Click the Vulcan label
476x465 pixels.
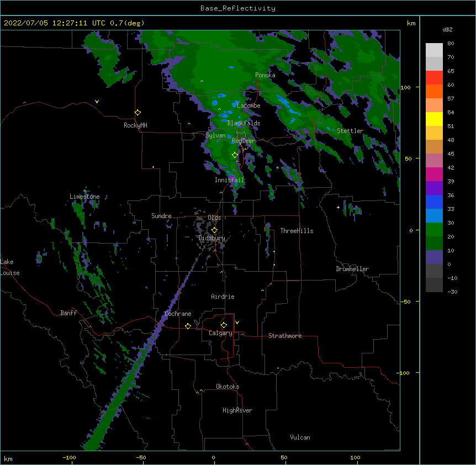click(x=300, y=437)
